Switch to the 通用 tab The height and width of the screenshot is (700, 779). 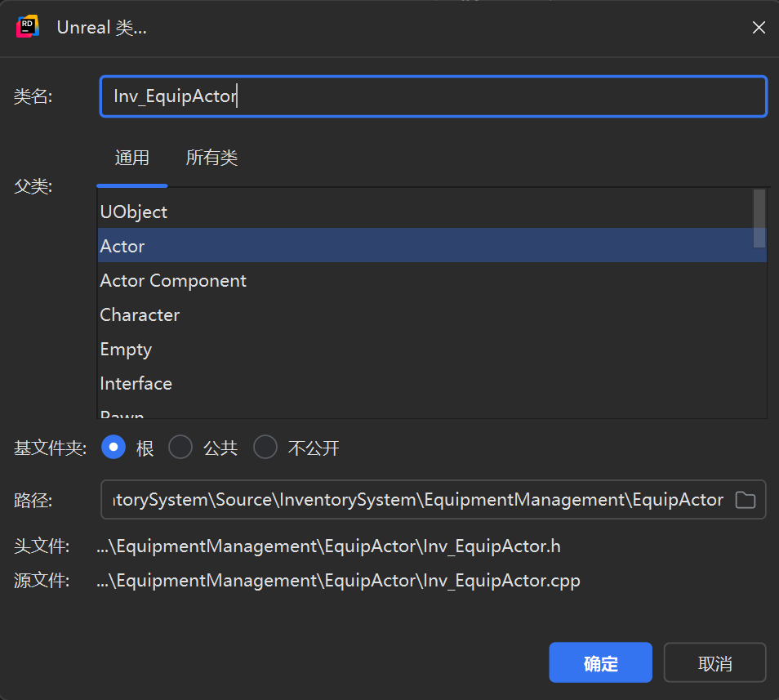pyautogui.click(x=132, y=158)
